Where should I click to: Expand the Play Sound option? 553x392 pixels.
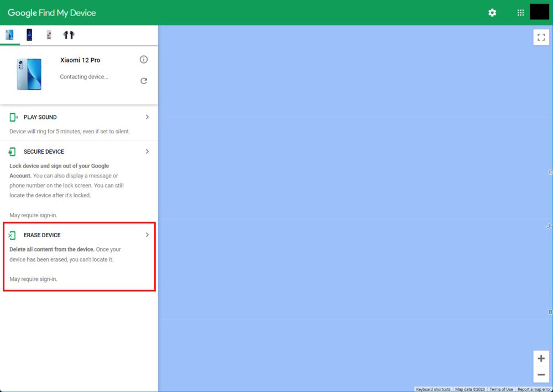point(147,117)
